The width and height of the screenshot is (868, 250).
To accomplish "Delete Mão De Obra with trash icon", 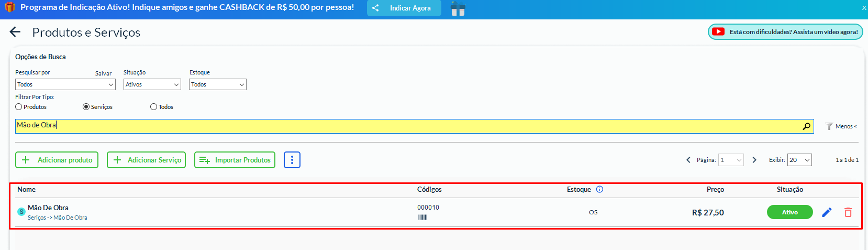I will point(848,212).
